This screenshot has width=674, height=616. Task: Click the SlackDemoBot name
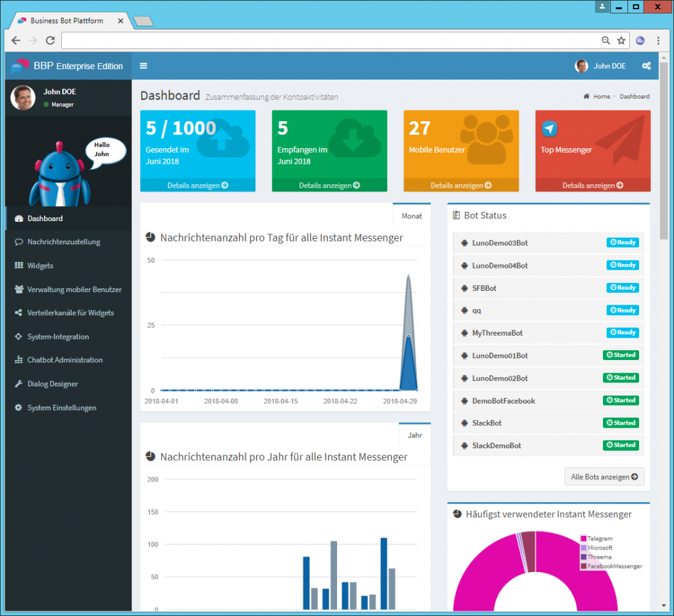tap(496, 446)
